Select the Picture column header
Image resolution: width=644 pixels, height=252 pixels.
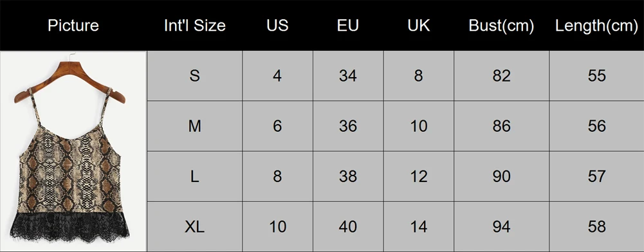pos(73,26)
